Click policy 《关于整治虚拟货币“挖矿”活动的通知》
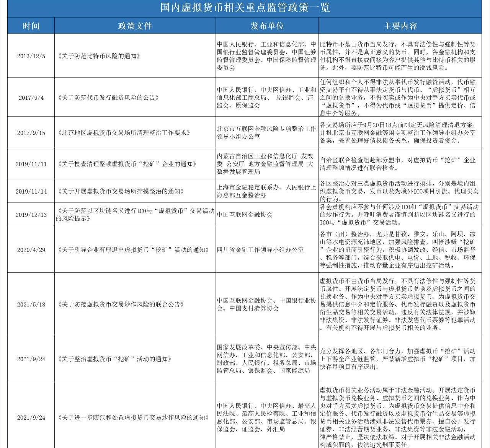 (114, 359)
